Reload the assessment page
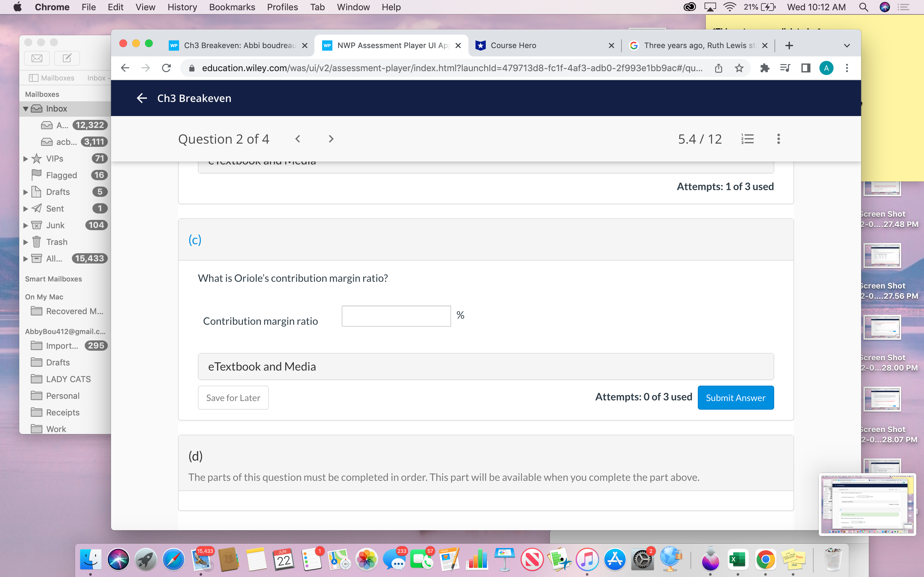This screenshot has width=924, height=577. click(x=166, y=68)
